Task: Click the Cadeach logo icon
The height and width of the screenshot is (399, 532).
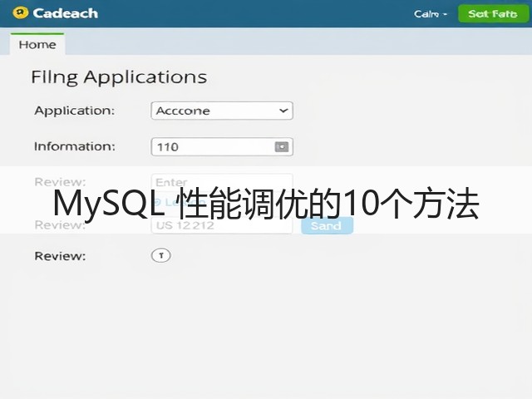Action: pos(20,13)
